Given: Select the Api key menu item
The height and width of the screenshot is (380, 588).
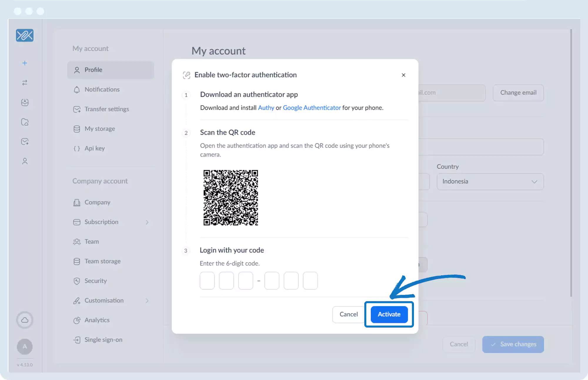Looking at the screenshot, I should point(94,148).
